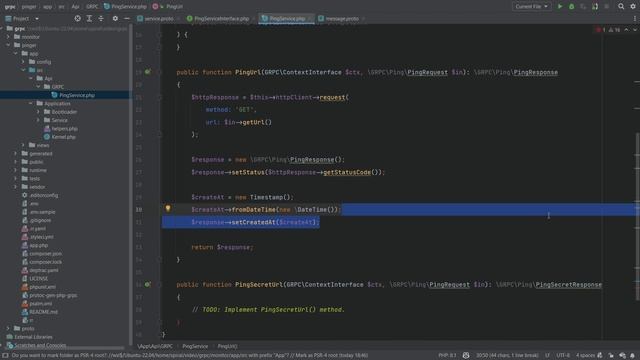Viewport: 640px width, 360px height.
Task: Click the implements gutter icon beside PingUrl function
Action: [x=147, y=72]
